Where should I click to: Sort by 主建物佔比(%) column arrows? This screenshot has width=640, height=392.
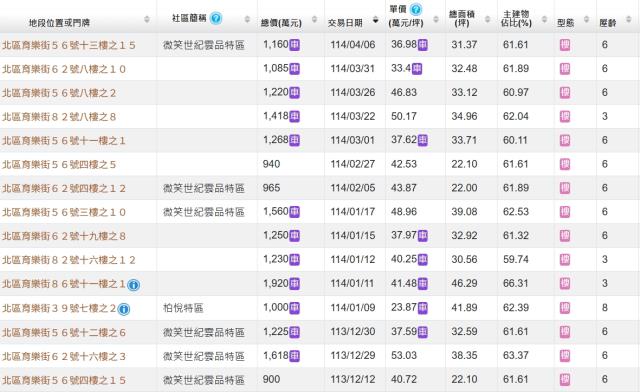coord(544,19)
